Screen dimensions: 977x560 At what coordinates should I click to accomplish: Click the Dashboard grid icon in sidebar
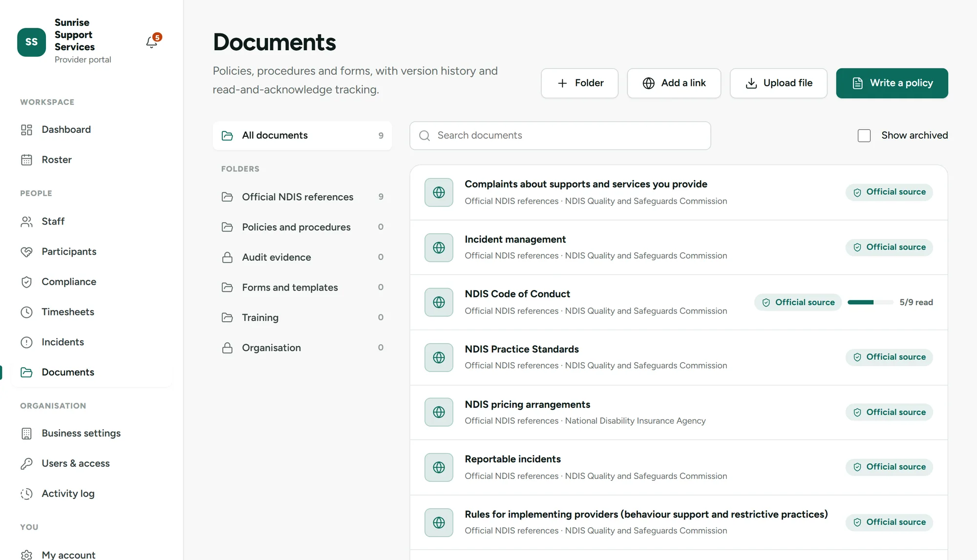point(26,129)
